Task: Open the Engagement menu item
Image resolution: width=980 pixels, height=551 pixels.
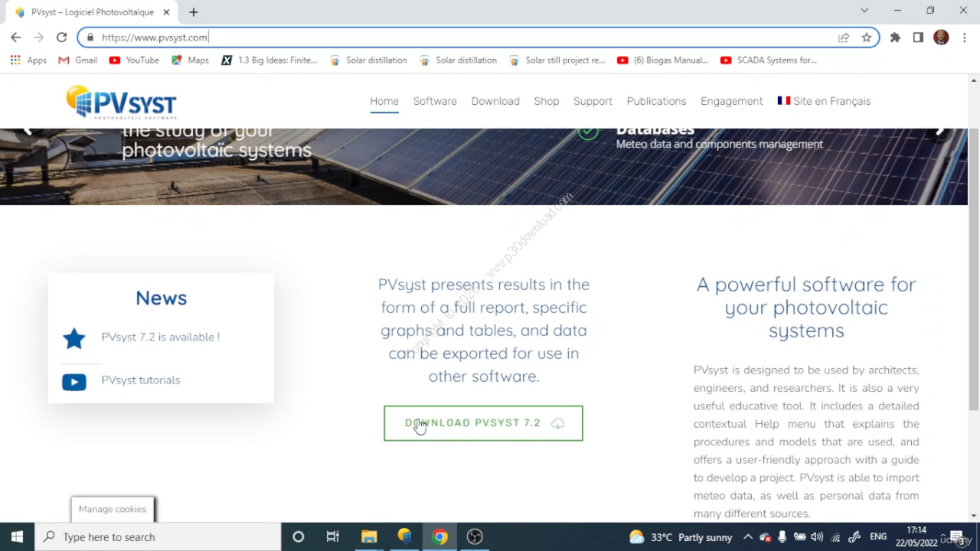Action: coord(731,101)
